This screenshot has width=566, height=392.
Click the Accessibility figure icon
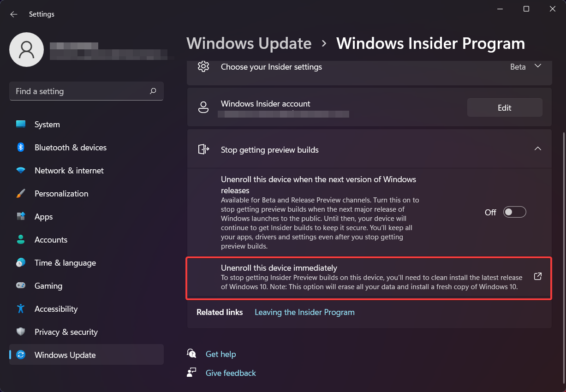[21, 309]
